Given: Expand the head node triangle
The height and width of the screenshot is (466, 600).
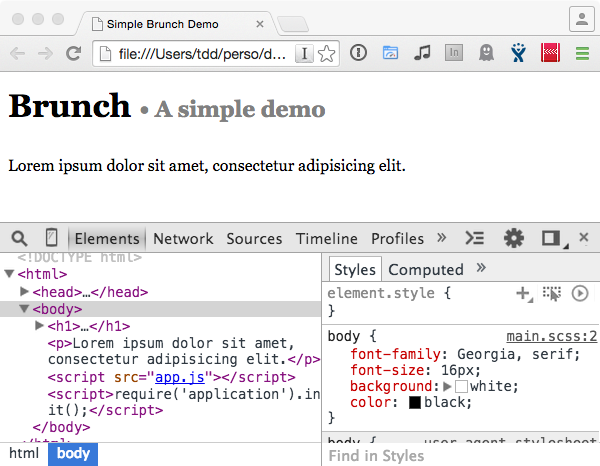Looking at the screenshot, I should tap(24, 291).
